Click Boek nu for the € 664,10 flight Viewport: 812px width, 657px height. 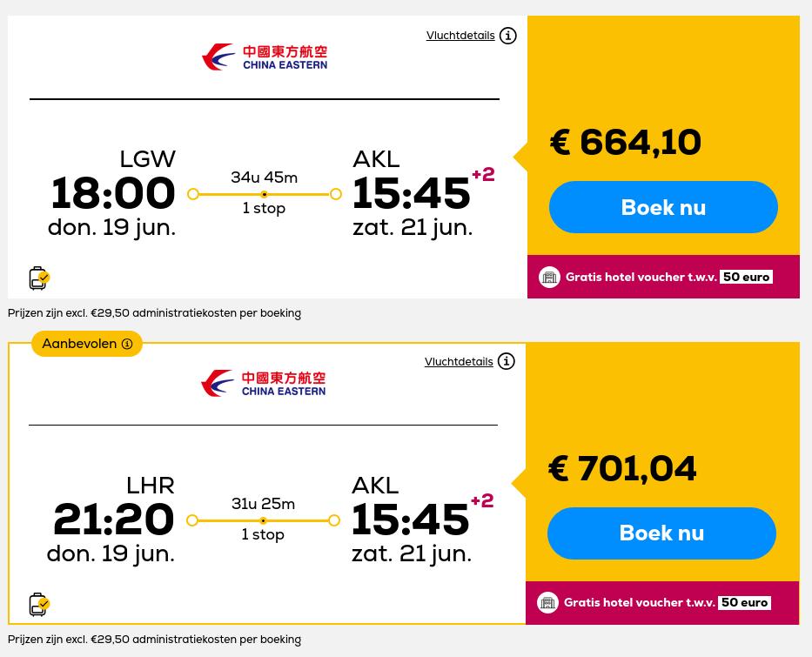[663, 207]
